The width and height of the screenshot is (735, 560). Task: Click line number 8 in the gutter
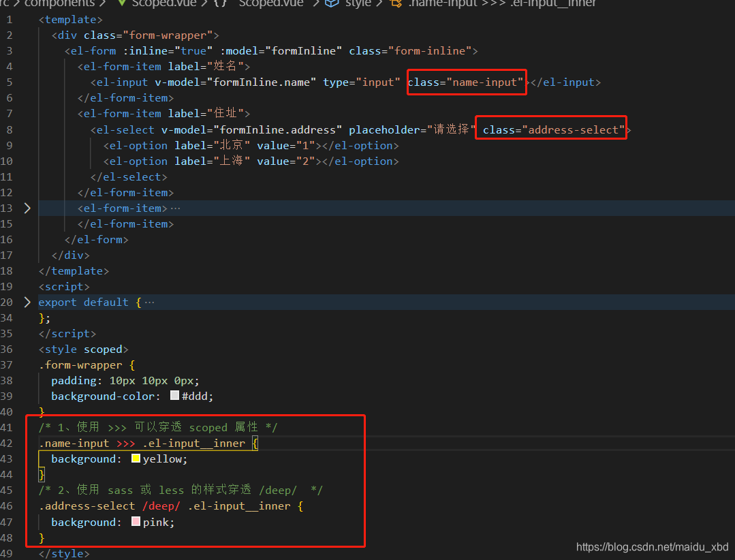[x=10, y=130]
